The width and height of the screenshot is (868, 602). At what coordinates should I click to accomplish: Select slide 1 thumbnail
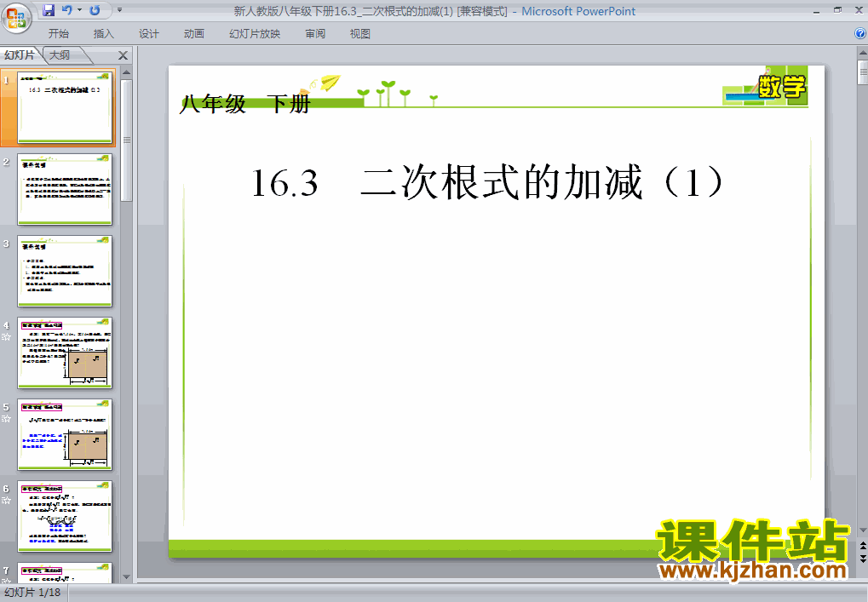point(65,107)
